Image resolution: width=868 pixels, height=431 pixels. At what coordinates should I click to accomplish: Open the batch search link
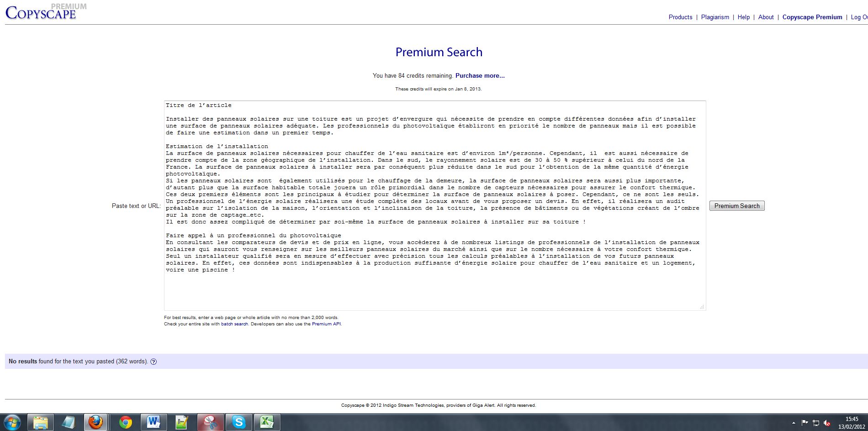click(x=234, y=324)
